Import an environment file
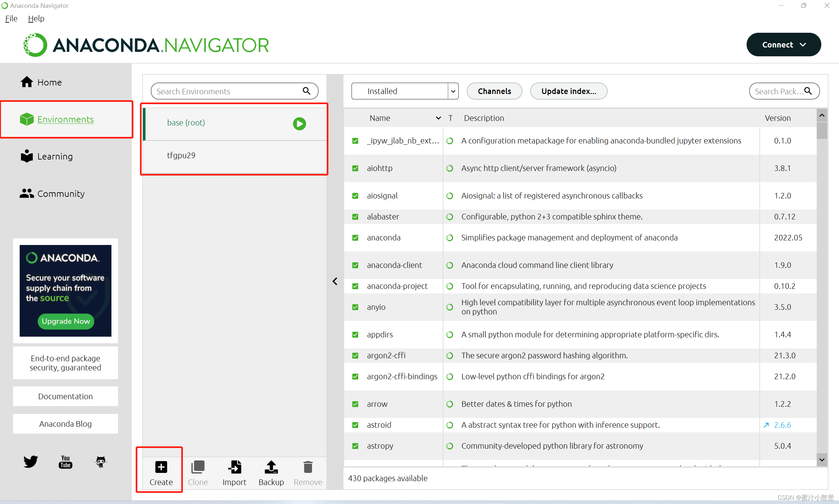Image resolution: width=839 pixels, height=504 pixels. [234, 473]
